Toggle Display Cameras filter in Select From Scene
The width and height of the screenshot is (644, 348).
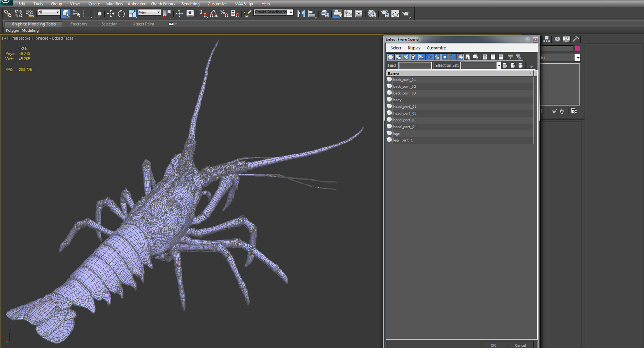pyautogui.click(x=414, y=57)
